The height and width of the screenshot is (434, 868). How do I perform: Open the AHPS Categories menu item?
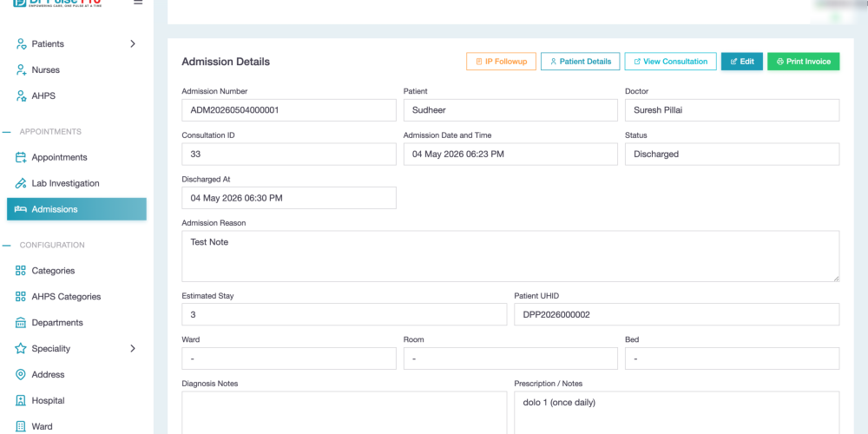[76, 297]
